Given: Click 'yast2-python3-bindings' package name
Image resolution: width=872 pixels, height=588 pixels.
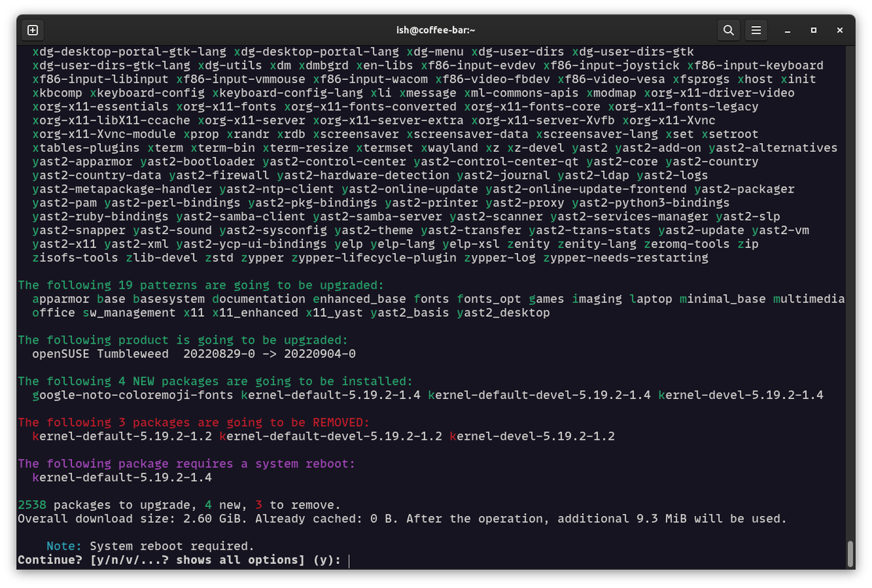Looking at the screenshot, I should [651, 203].
